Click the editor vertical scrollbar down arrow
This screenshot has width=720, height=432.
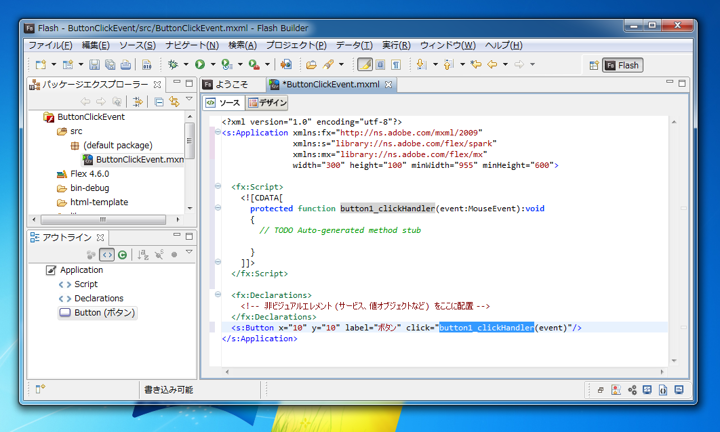[674, 361]
